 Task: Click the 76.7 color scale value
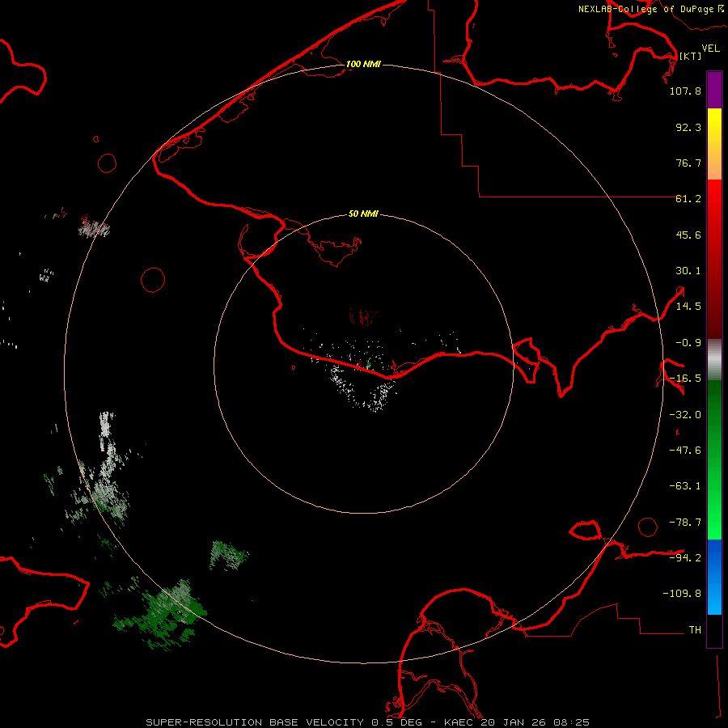pos(688,163)
